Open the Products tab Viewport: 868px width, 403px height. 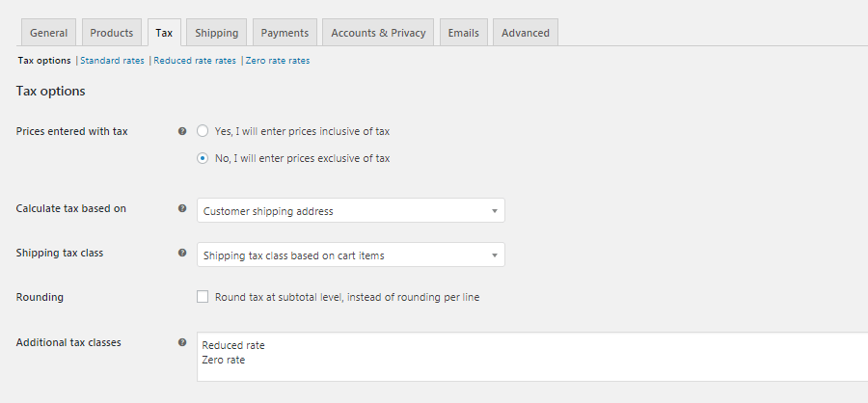pos(112,33)
